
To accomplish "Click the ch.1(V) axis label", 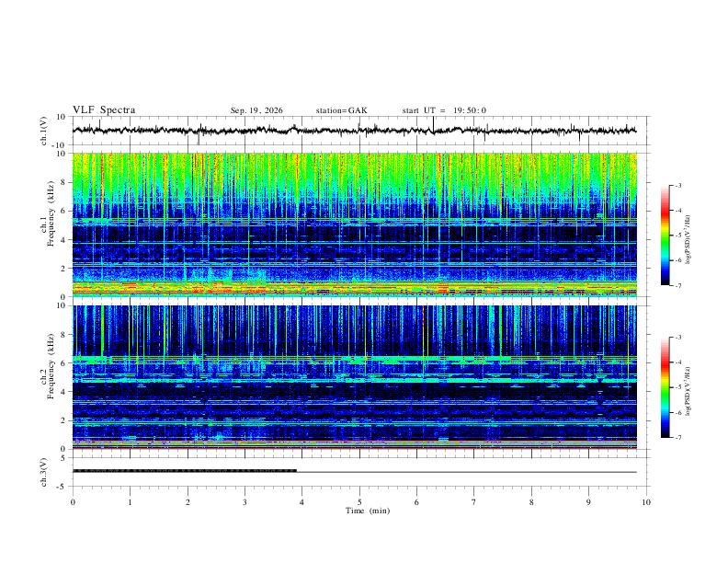I will [43, 131].
